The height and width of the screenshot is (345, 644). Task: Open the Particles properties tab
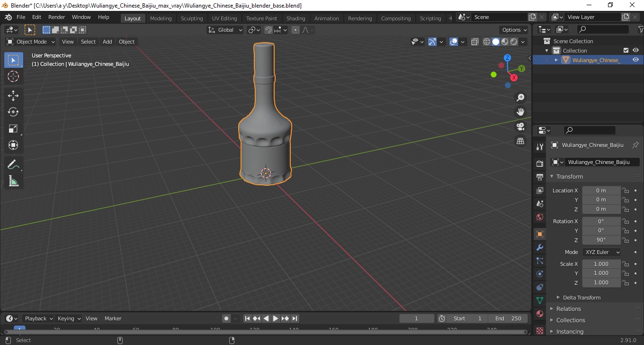[x=540, y=261]
